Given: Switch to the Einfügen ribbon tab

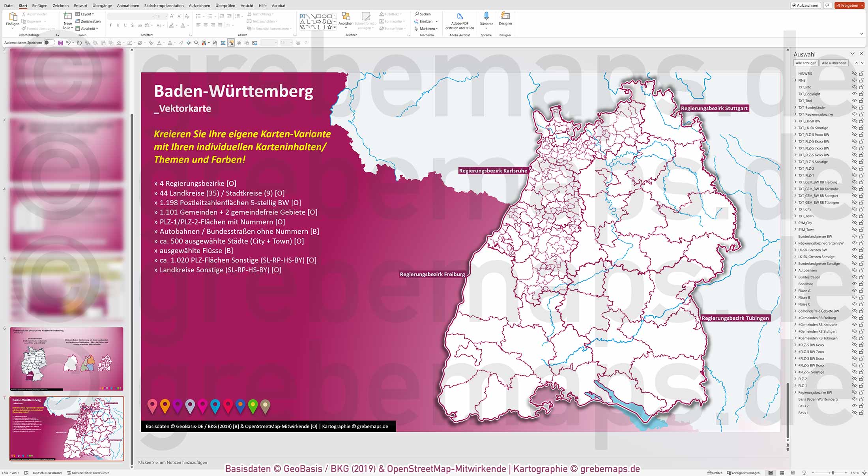Looking at the screenshot, I should click(x=40, y=6).
